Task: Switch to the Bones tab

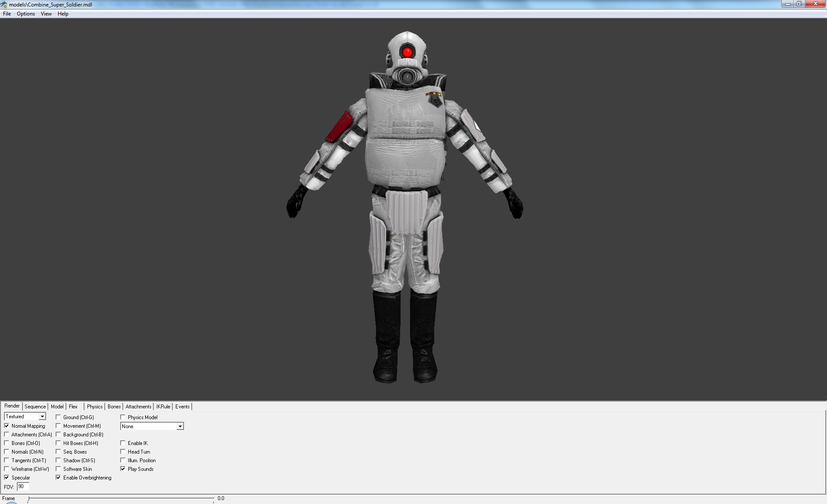Action: (x=114, y=407)
